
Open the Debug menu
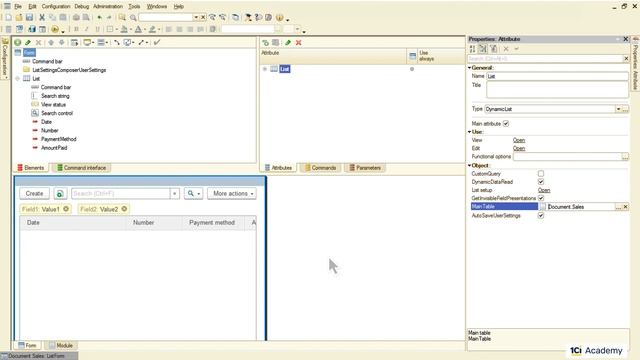pyautogui.click(x=82, y=7)
